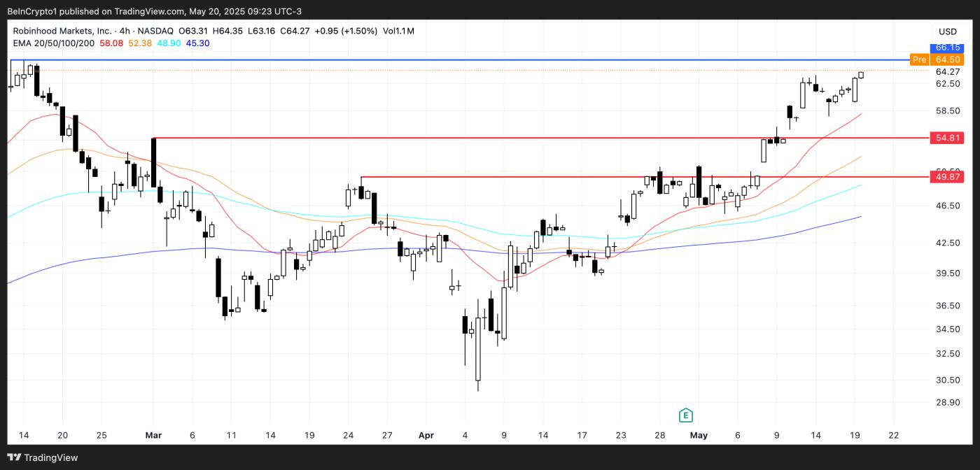Click the orange pre-market value 64.50

tap(946, 59)
